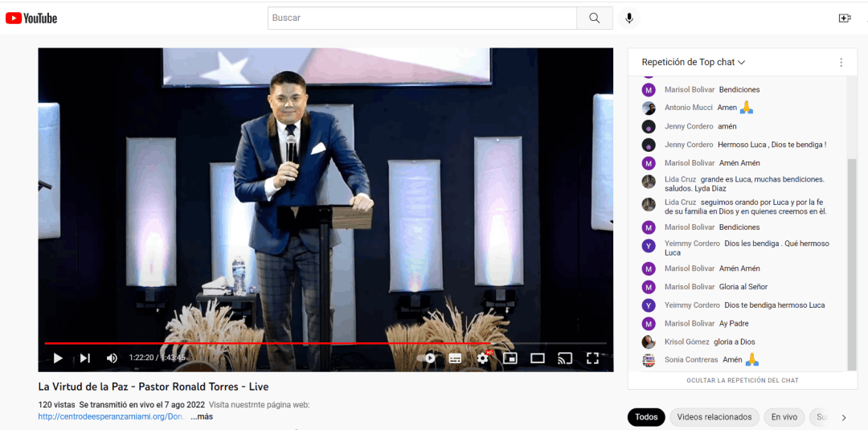Toggle the autoplay switch
The image size is (868, 430).
coord(427,358)
